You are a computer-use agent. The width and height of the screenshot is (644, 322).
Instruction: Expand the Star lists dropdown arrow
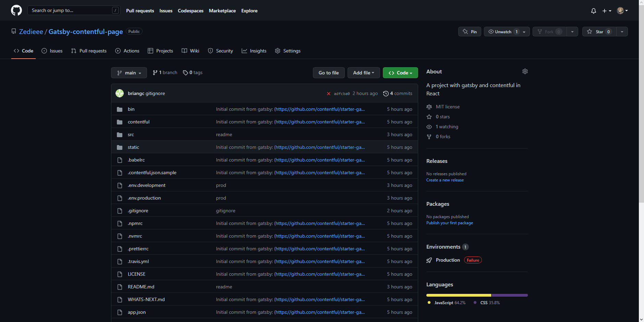(x=622, y=32)
